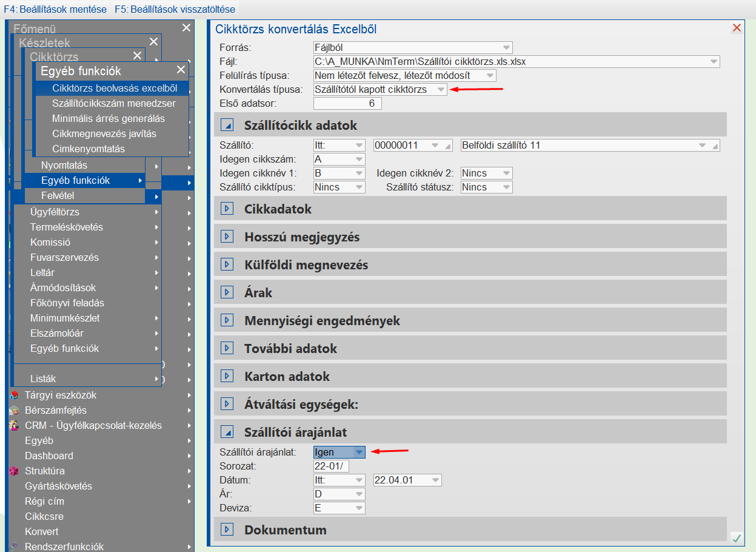Click F4: Beállítások mentése
This screenshot has width=756, height=552.
tap(55, 10)
